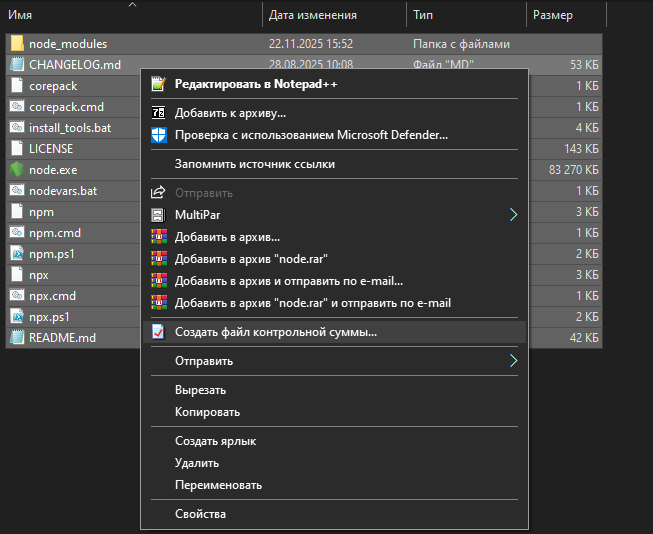Click the node_modules folder icon
The image size is (653, 534).
[x=17, y=43]
